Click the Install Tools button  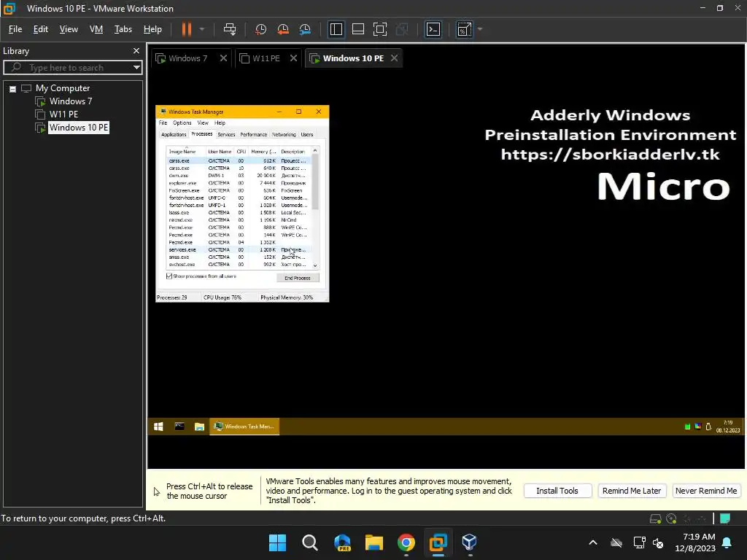coord(557,491)
